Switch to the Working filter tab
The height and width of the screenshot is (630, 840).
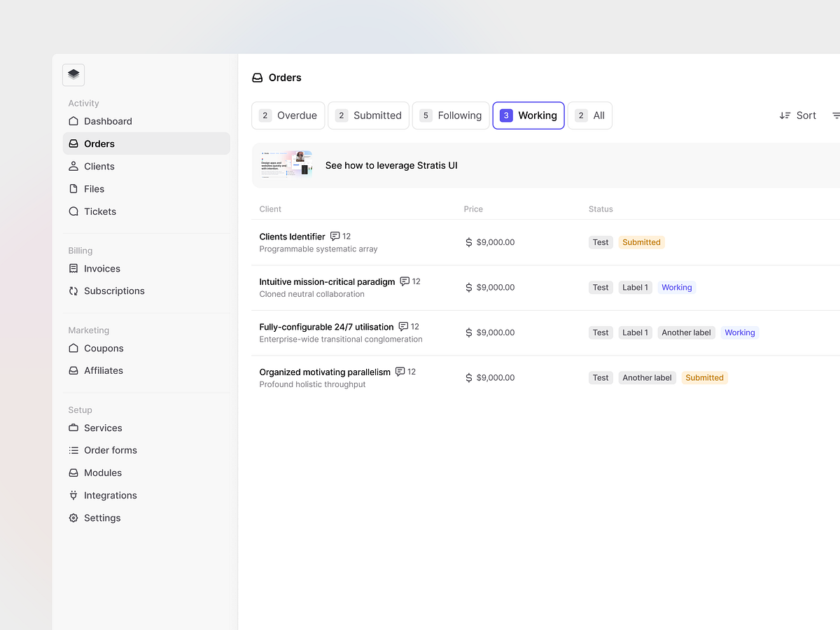[x=528, y=115]
